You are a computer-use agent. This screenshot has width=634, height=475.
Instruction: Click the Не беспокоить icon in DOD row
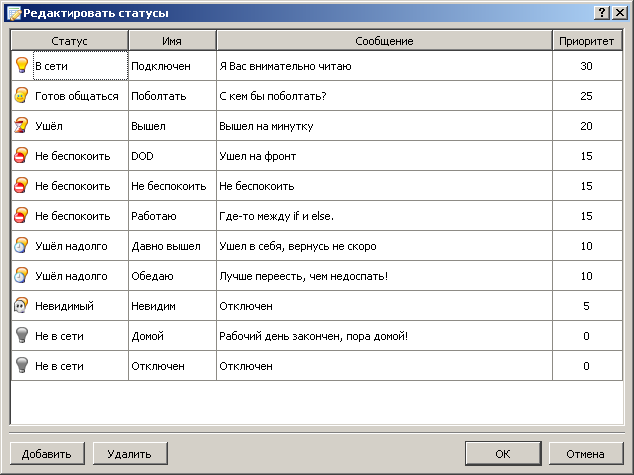click(x=22, y=156)
